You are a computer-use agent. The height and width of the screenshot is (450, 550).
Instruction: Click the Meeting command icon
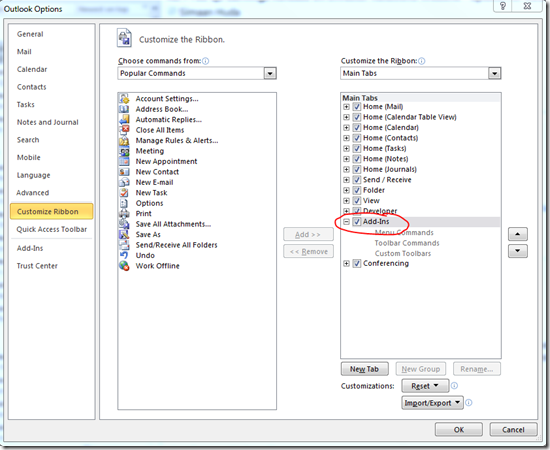point(124,151)
